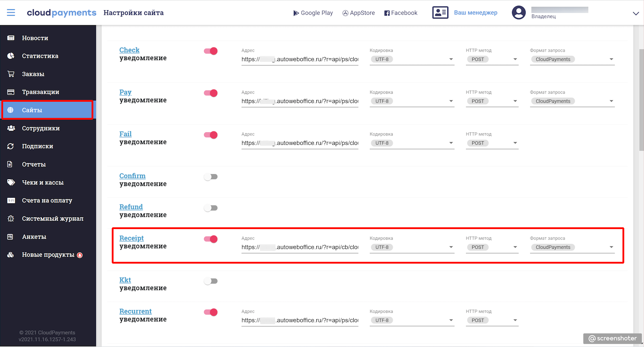Click the Checks and cash registers tag icon

coord(11,182)
